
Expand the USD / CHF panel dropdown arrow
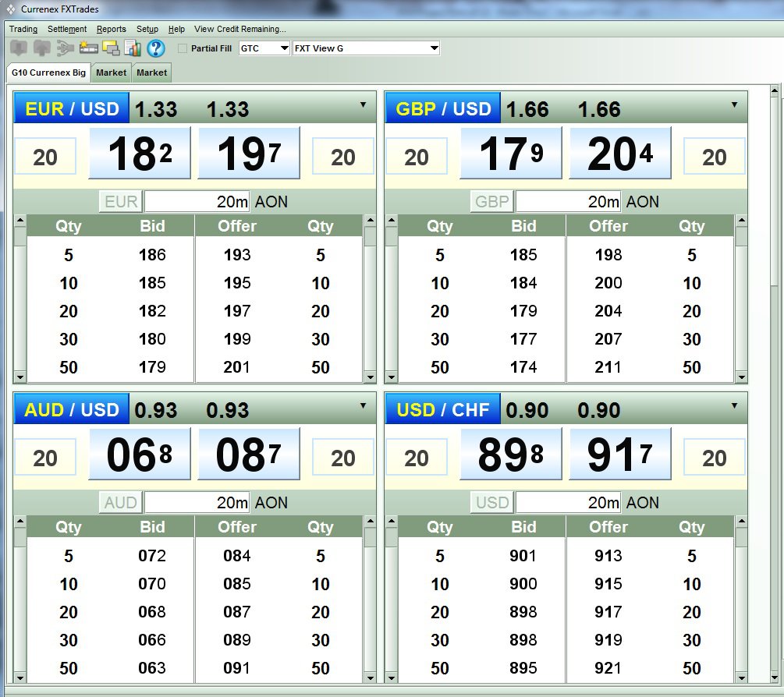click(734, 405)
